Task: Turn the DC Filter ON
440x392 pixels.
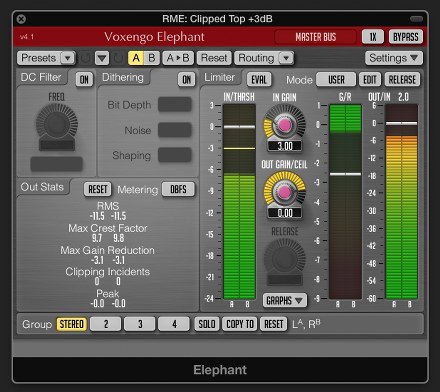Action: click(x=84, y=79)
